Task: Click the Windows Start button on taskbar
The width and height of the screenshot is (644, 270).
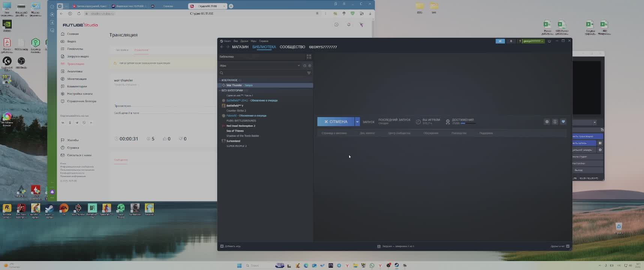Action: 239,265
